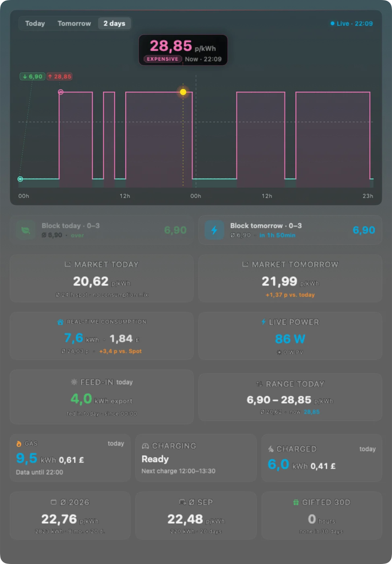Click the 86 W live power value
This screenshot has width=392, height=564.
[x=290, y=339]
